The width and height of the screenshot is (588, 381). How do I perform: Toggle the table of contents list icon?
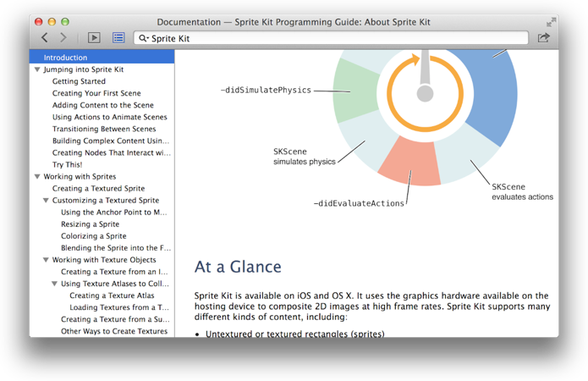(x=118, y=37)
